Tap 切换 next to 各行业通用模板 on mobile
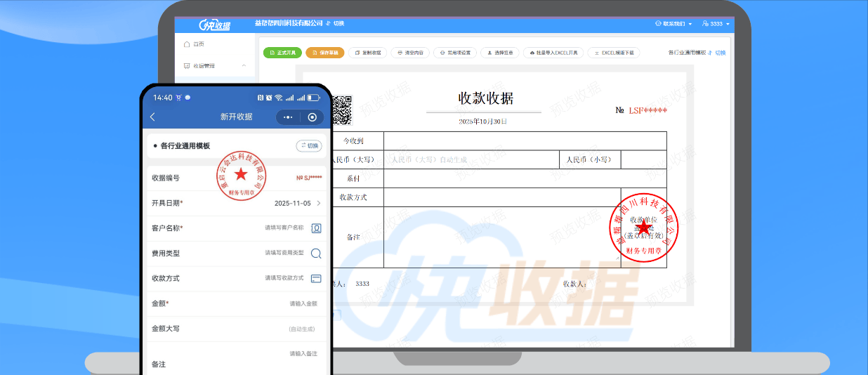This screenshot has height=375, width=868. click(x=309, y=146)
